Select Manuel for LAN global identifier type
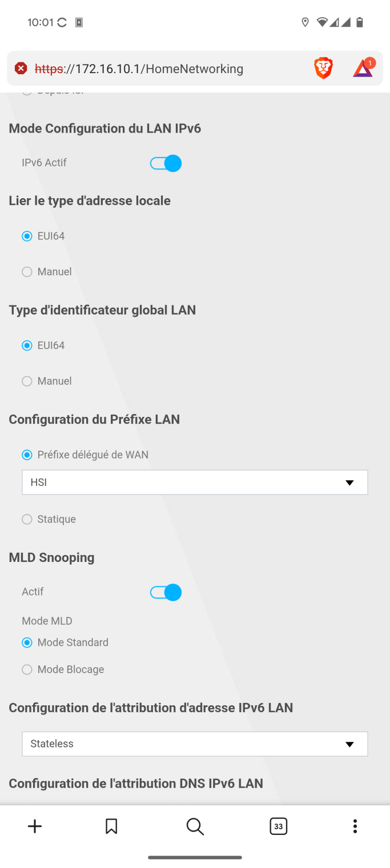Image resolution: width=390 pixels, height=868 pixels. click(x=27, y=381)
